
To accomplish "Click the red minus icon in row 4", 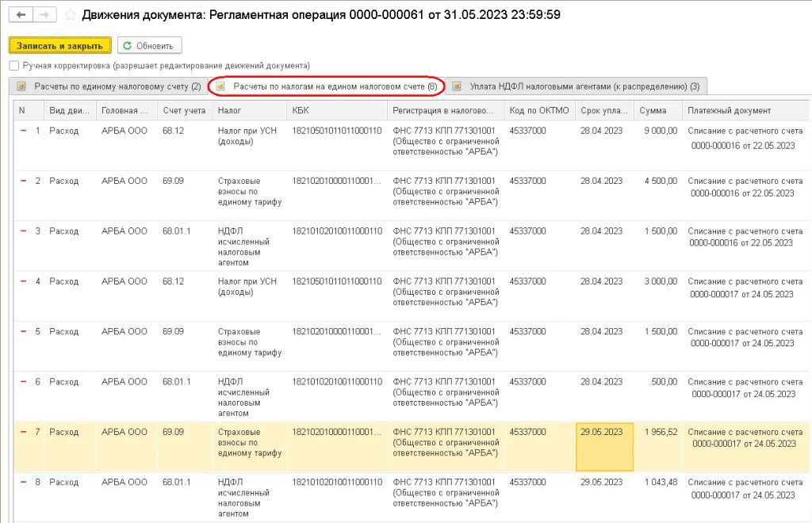I will 23,281.
